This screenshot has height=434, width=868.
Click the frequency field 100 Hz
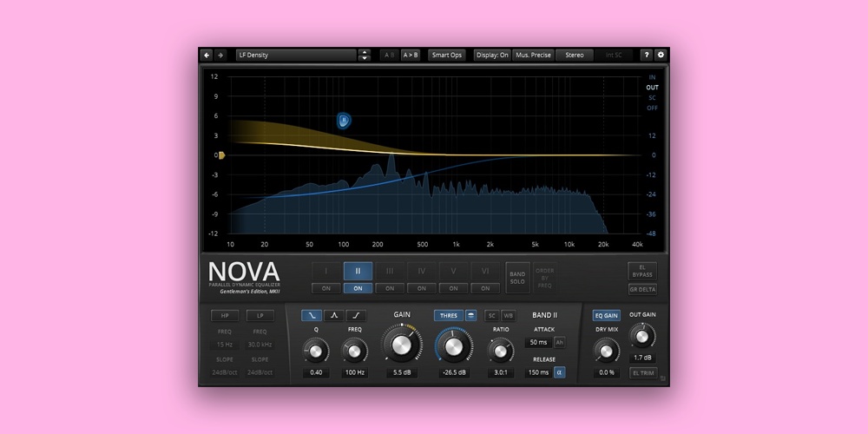click(355, 372)
